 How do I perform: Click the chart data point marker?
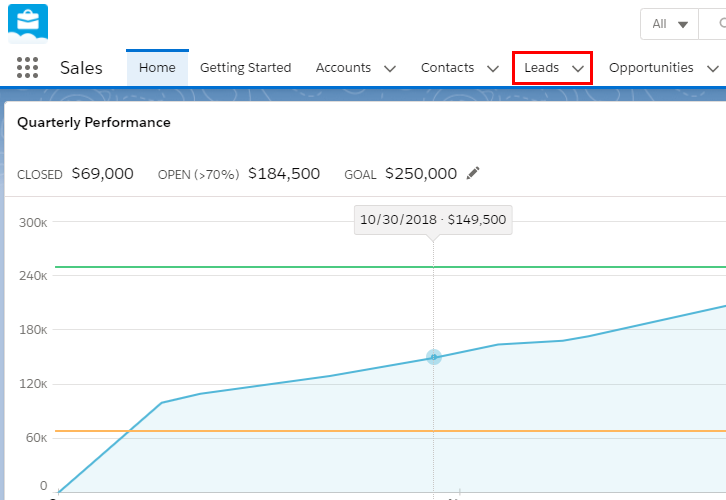(x=433, y=357)
